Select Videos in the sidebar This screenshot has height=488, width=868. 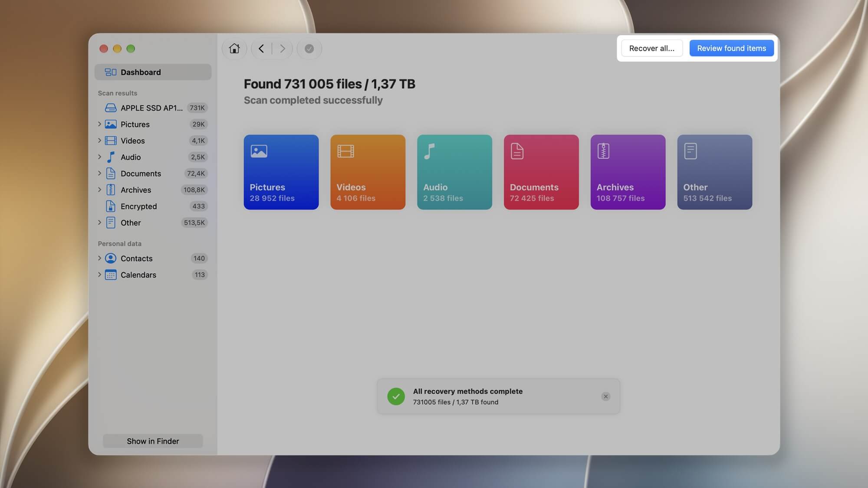pos(153,141)
